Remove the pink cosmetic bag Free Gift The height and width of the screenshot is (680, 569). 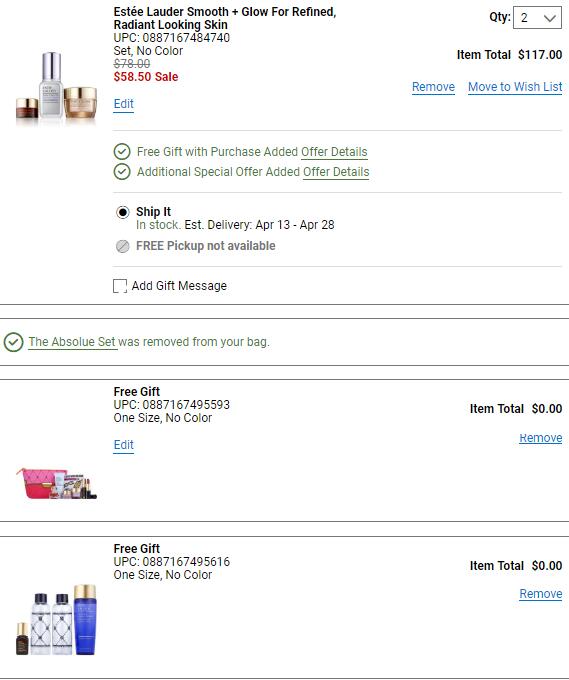click(x=541, y=438)
